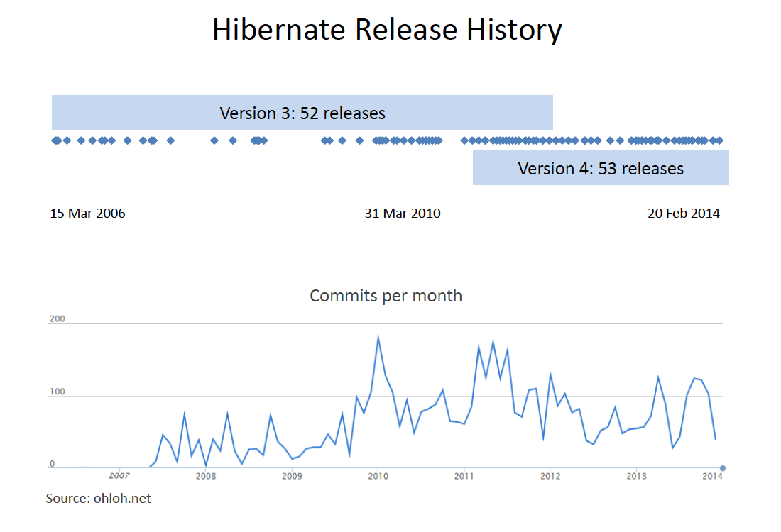The image size is (781, 532).
Task: Click the 2014 x-axis year label
Action: (712, 476)
